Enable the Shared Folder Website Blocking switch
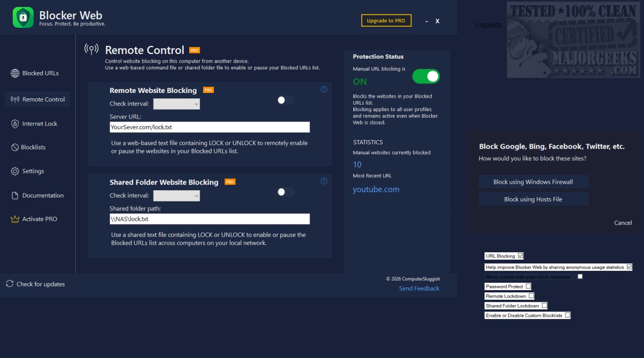The height and width of the screenshot is (358, 644). click(285, 192)
